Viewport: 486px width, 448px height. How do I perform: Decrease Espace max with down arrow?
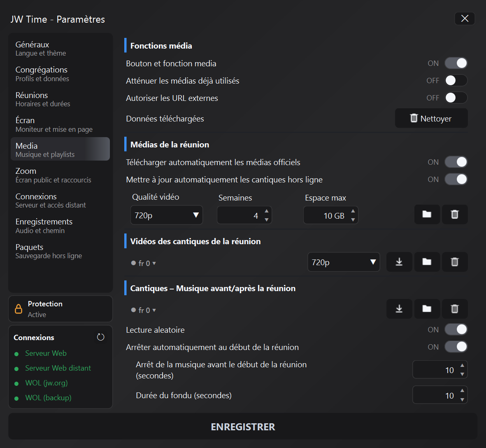tap(353, 220)
